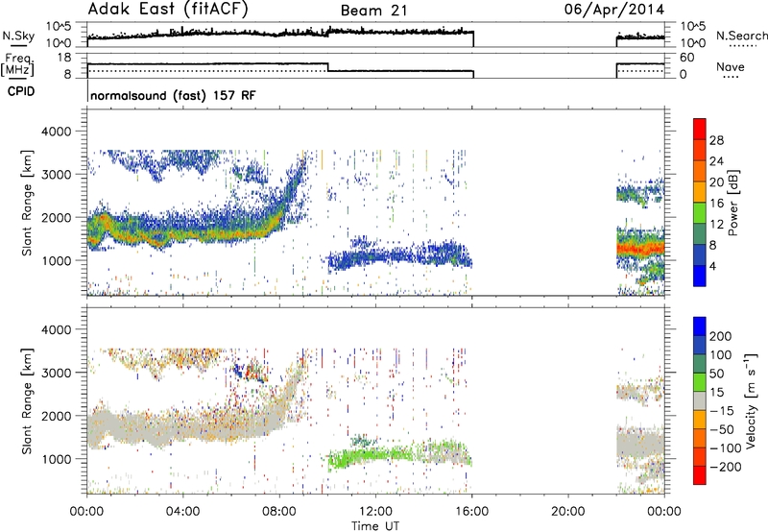Click the Slant Range label of power panel
Viewport: 768px width, 532px height.
(x=27, y=203)
